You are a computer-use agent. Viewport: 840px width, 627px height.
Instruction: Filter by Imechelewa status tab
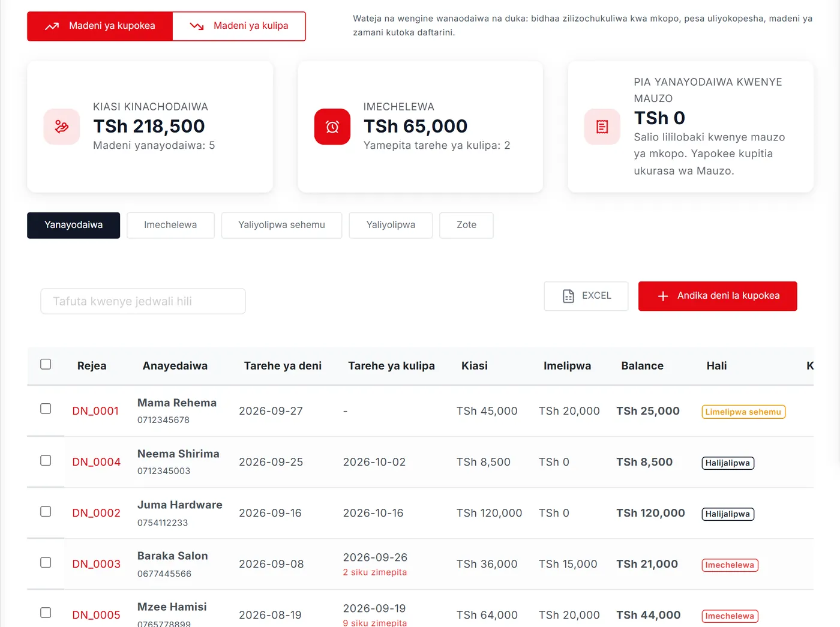point(170,225)
